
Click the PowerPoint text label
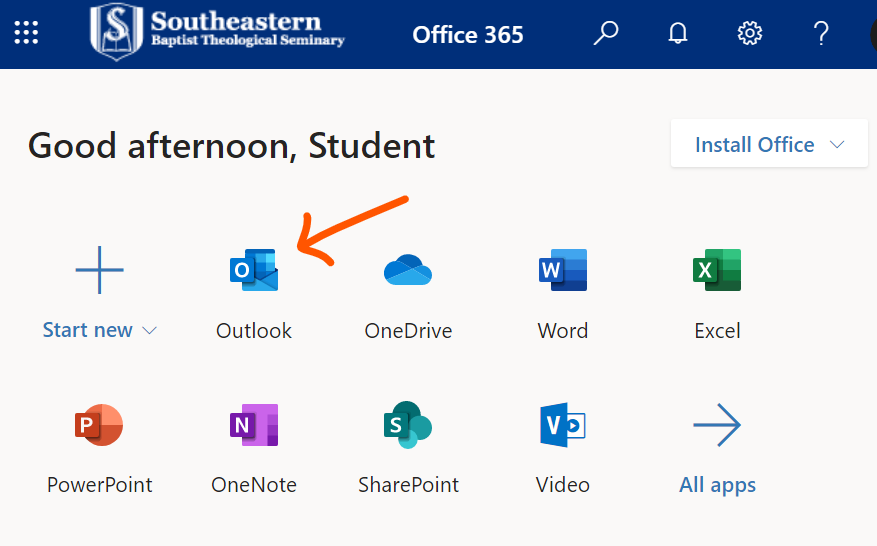click(100, 484)
